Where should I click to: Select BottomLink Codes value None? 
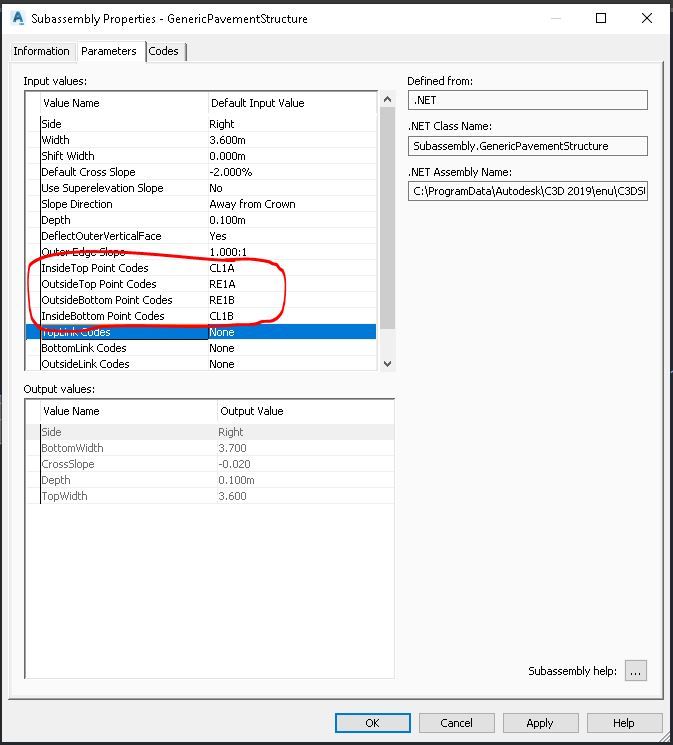[x=292, y=348]
